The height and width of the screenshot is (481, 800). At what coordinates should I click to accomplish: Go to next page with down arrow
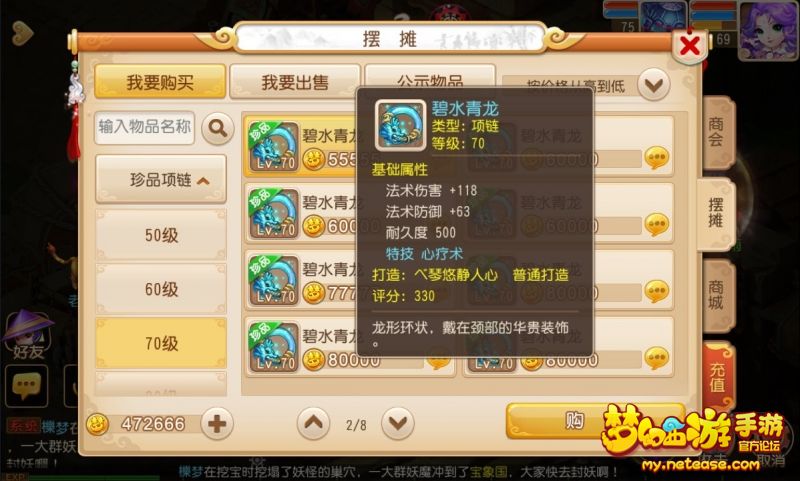398,423
